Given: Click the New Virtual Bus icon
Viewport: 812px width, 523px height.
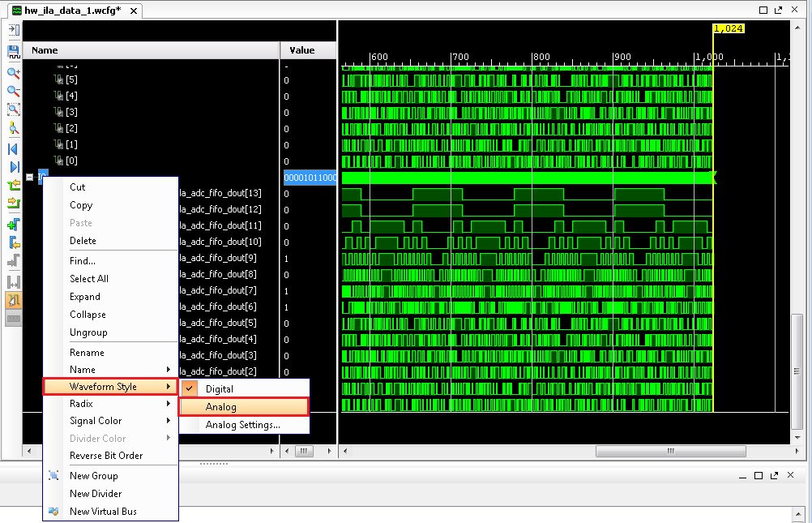Looking at the screenshot, I should pyautogui.click(x=53, y=511).
